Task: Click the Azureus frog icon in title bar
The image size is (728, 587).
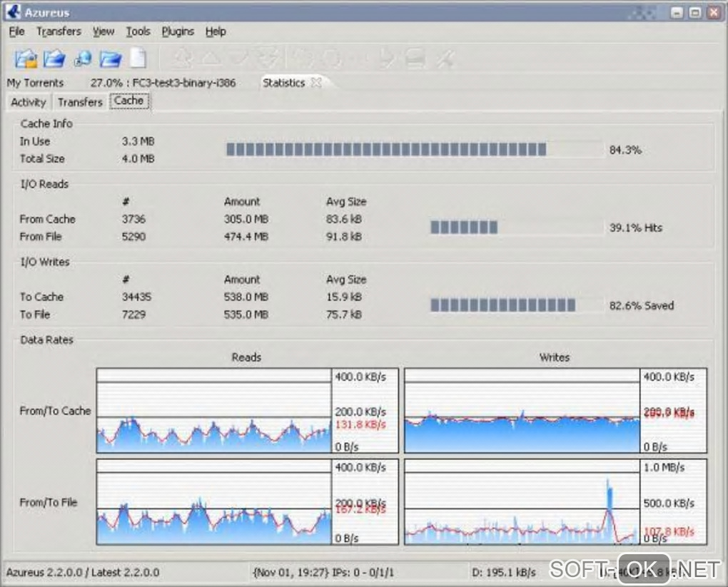Action: tap(14, 12)
